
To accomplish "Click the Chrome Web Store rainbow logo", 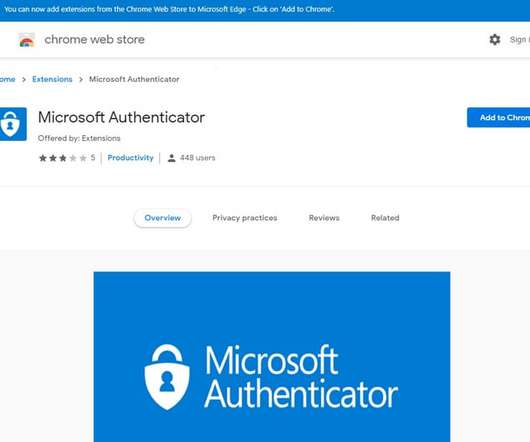I will click(x=26, y=40).
